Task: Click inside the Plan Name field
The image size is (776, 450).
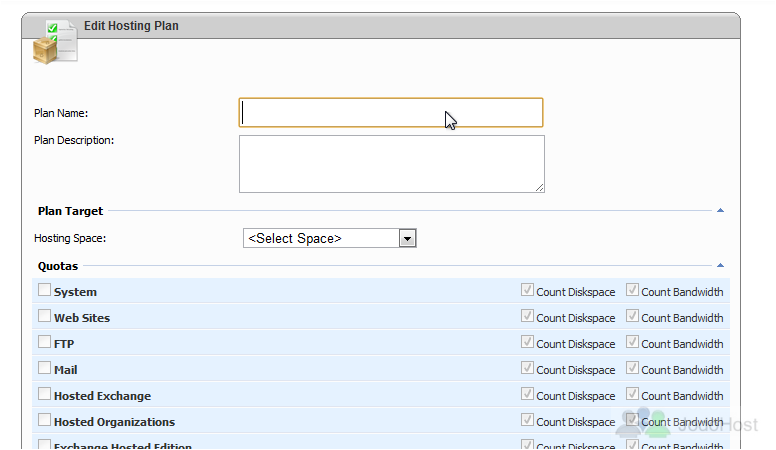Action: point(390,112)
